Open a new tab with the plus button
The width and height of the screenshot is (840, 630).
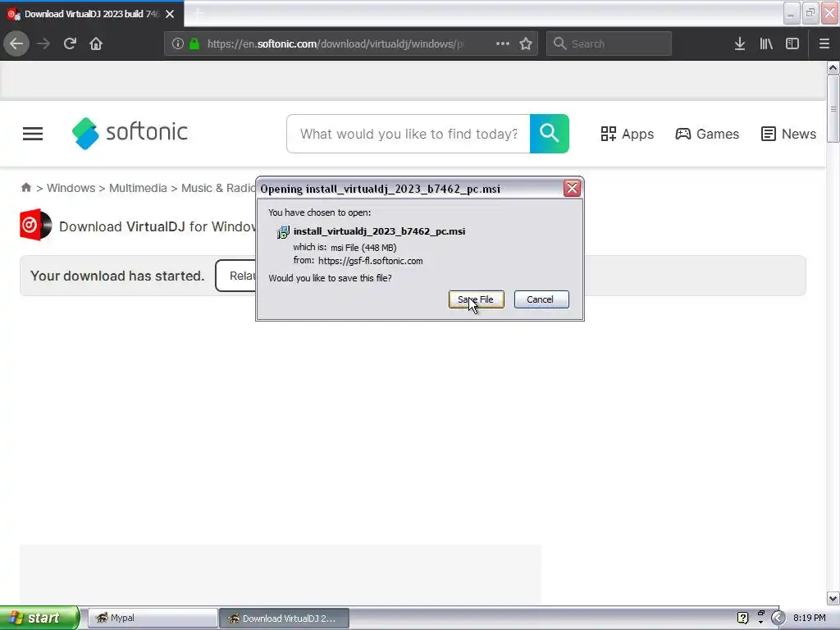pyautogui.click(x=198, y=13)
